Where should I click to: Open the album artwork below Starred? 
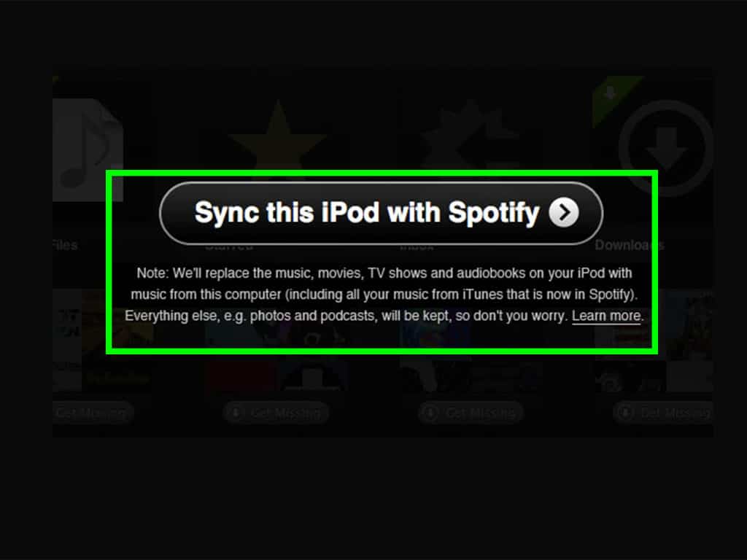(278, 341)
